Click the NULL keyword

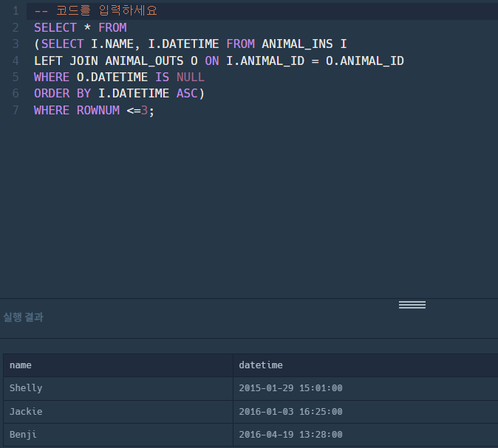[x=191, y=77]
